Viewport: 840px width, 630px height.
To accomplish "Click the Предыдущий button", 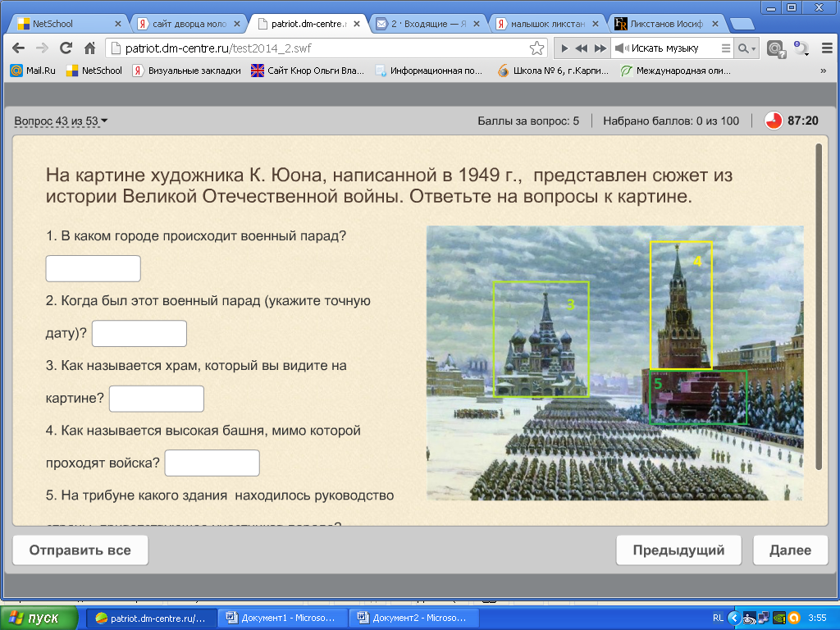I will tap(678, 550).
